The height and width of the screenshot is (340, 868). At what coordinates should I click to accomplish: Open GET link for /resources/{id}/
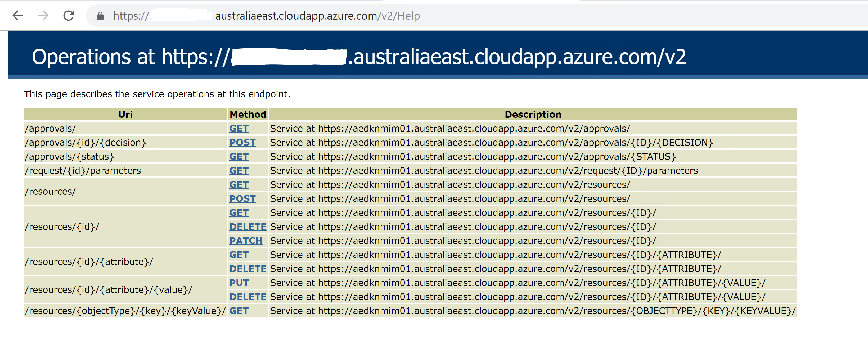point(239,213)
